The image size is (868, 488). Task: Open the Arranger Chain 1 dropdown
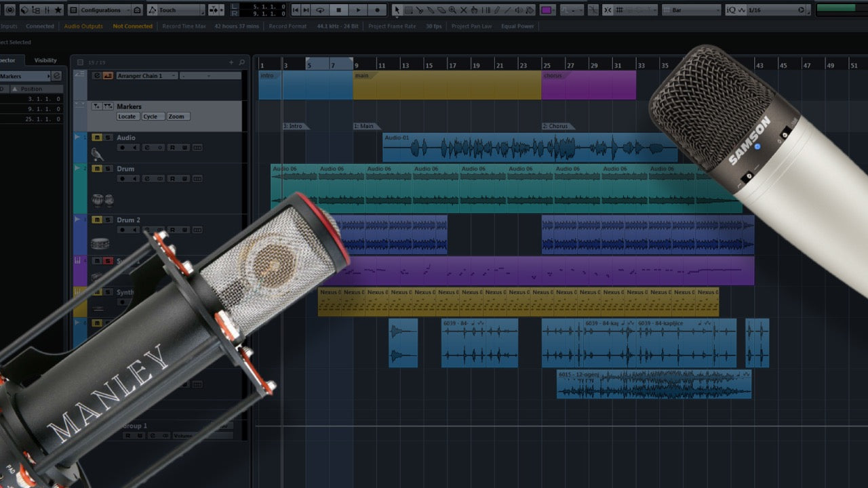coord(146,76)
